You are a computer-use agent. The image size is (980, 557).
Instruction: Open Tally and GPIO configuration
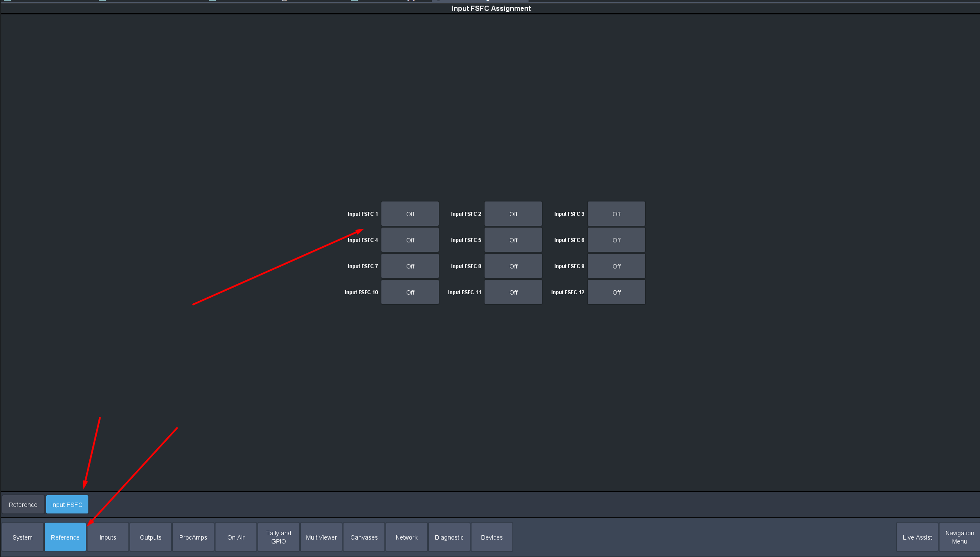(278, 537)
